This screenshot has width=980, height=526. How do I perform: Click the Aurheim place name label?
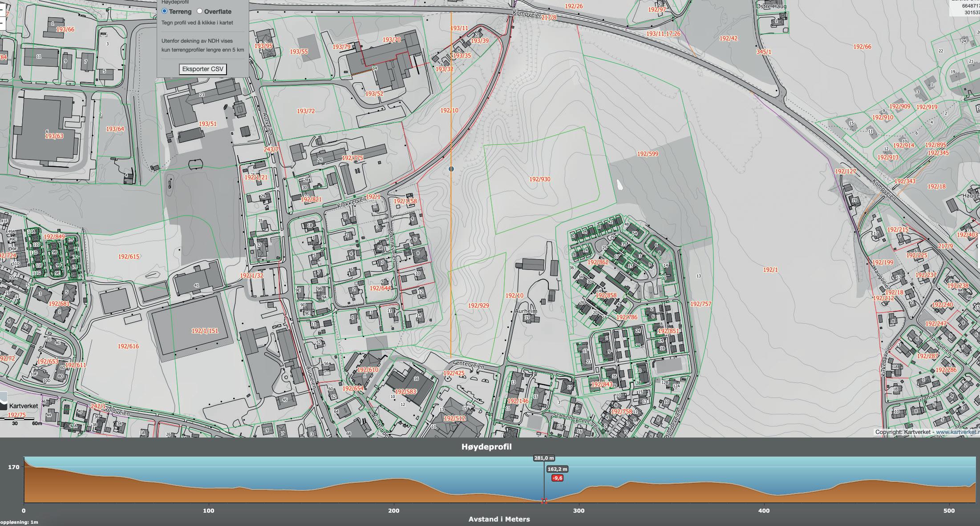(x=526, y=311)
